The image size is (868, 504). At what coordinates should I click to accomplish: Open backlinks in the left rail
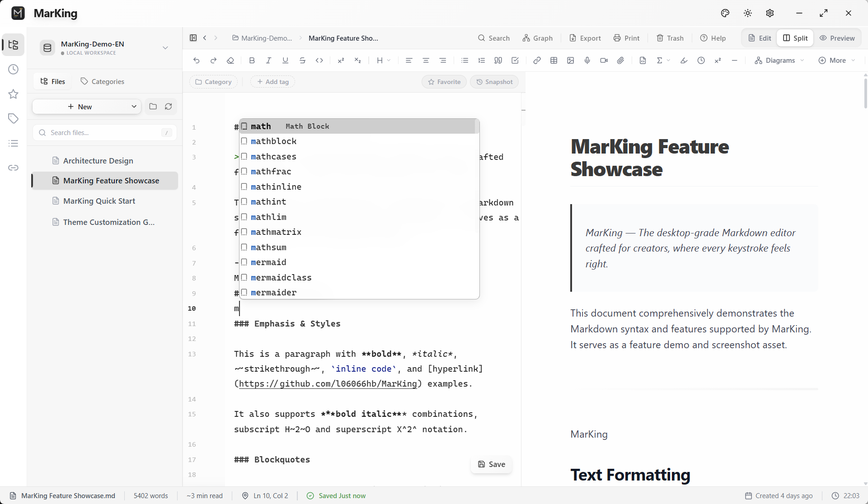(13, 168)
